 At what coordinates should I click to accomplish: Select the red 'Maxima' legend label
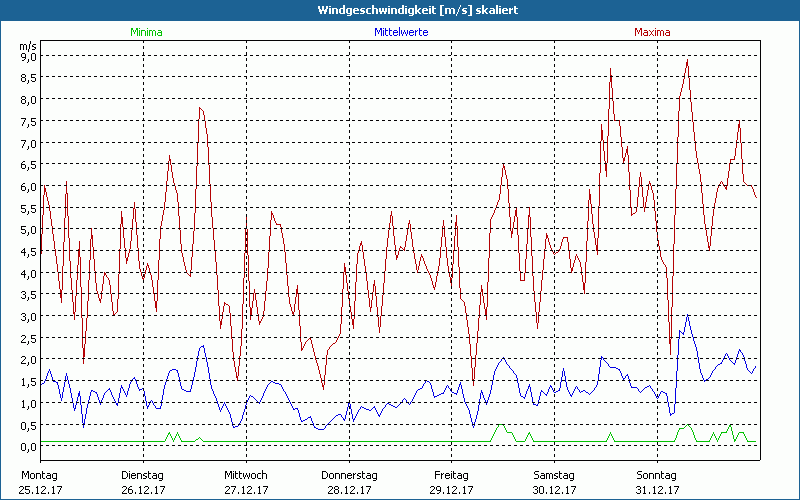click(x=652, y=32)
